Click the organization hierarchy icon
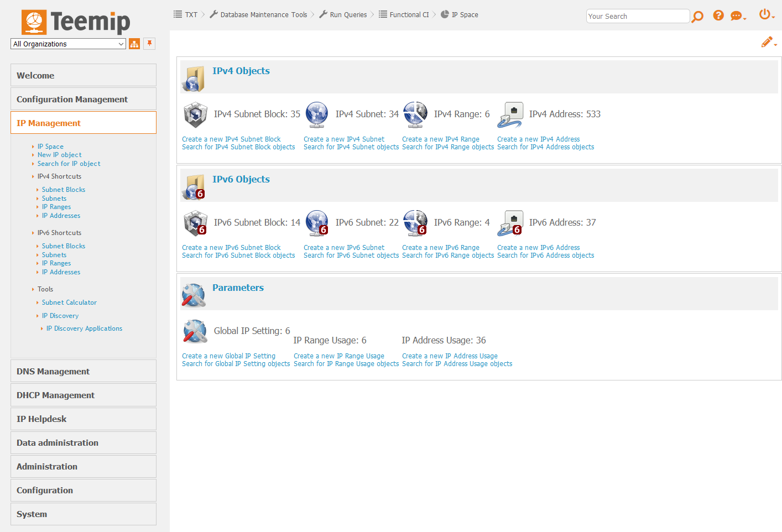Image resolution: width=782 pixels, height=532 pixels. 134,44
